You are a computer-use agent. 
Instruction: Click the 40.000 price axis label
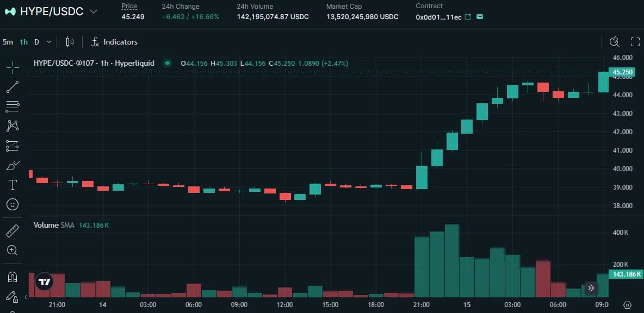tap(622, 168)
